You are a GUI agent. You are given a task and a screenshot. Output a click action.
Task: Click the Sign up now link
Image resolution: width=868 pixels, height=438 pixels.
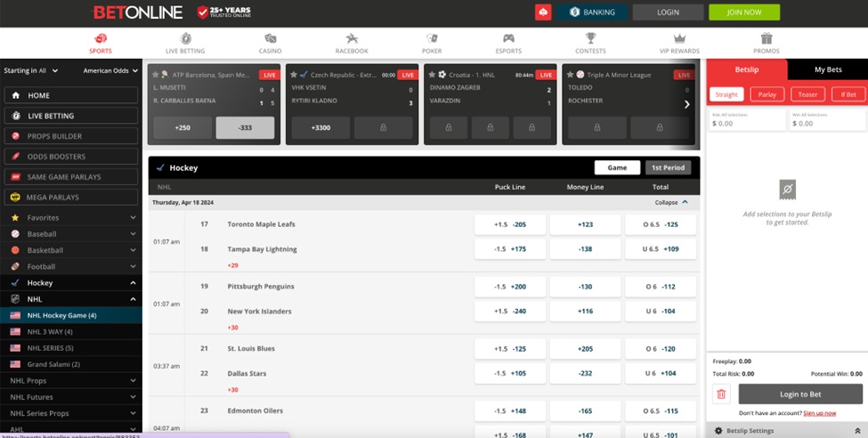819,413
